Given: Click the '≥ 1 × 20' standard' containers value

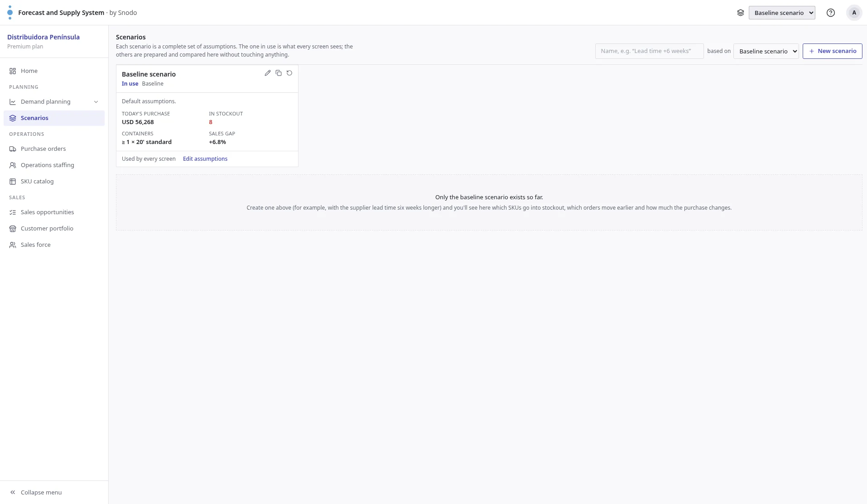Looking at the screenshot, I should [147, 142].
